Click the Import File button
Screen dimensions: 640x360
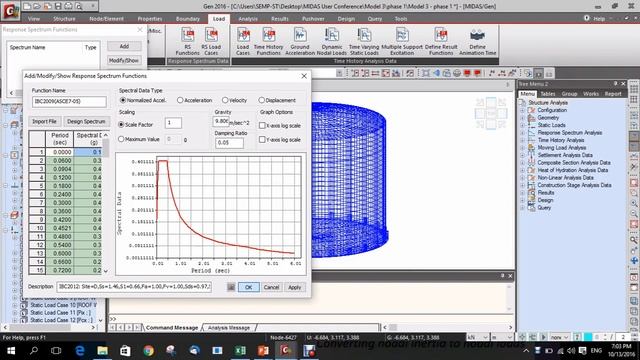[44, 121]
